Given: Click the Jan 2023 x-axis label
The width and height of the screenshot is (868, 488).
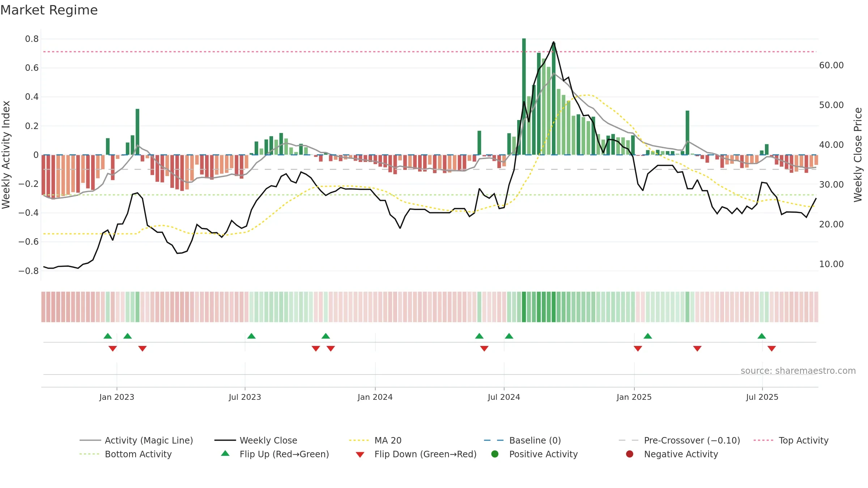Looking at the screenshot, I should (x=117, y=397).
